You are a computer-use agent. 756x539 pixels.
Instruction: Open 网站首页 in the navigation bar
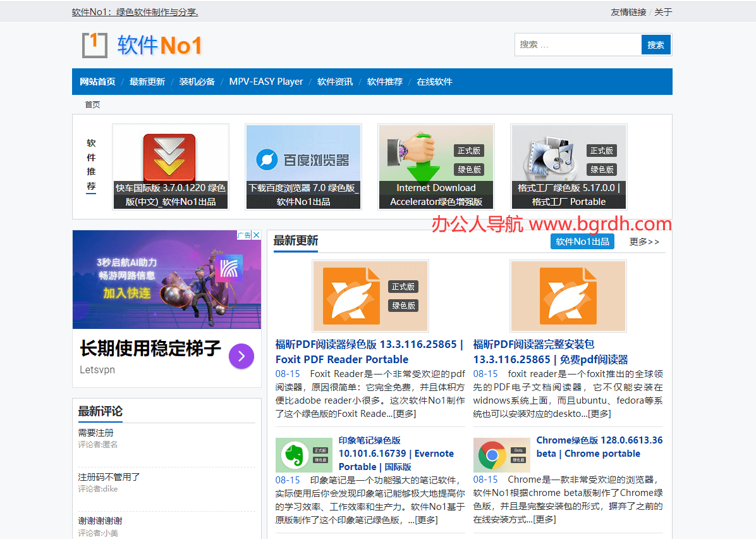pos(97,82)
